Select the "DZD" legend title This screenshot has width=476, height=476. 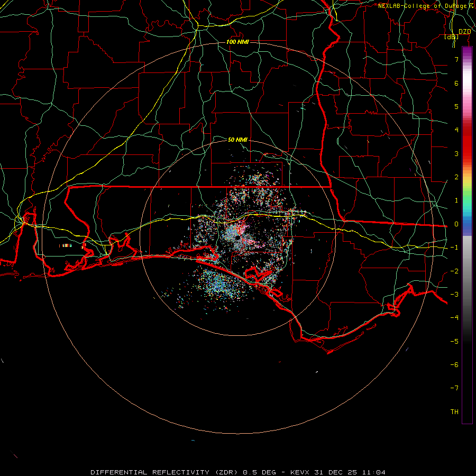tap(465, 32)
